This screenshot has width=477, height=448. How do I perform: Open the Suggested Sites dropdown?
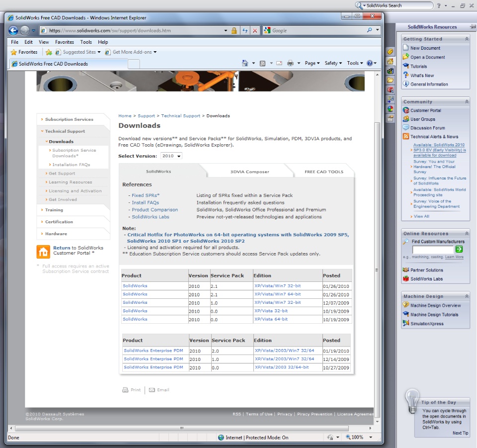99,52
